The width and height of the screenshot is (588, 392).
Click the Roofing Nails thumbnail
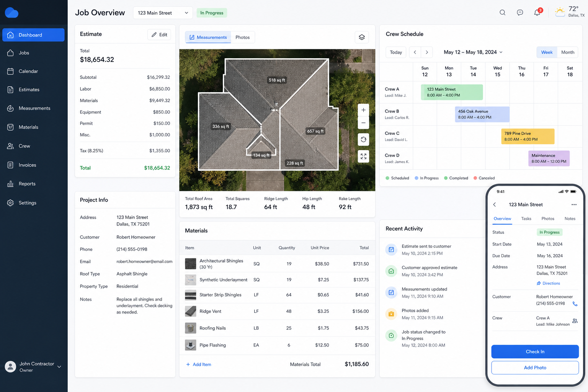(191, 328)
